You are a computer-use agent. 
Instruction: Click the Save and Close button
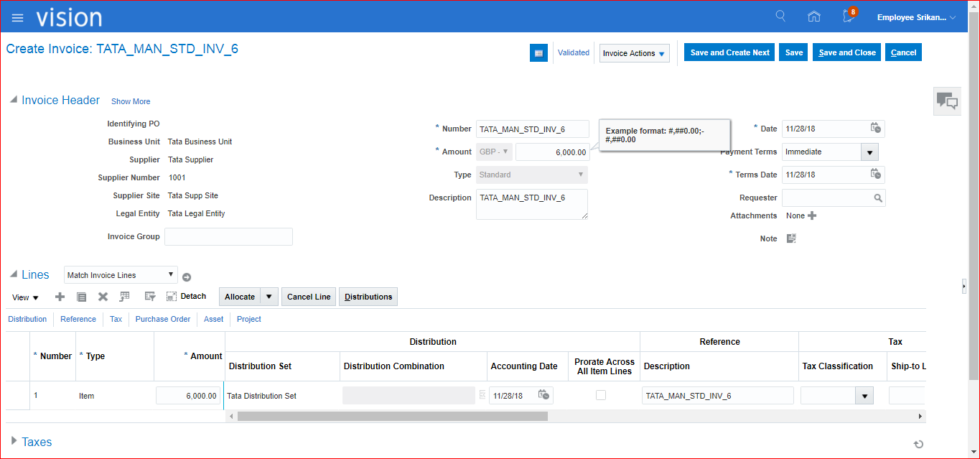tap(846, 52)
